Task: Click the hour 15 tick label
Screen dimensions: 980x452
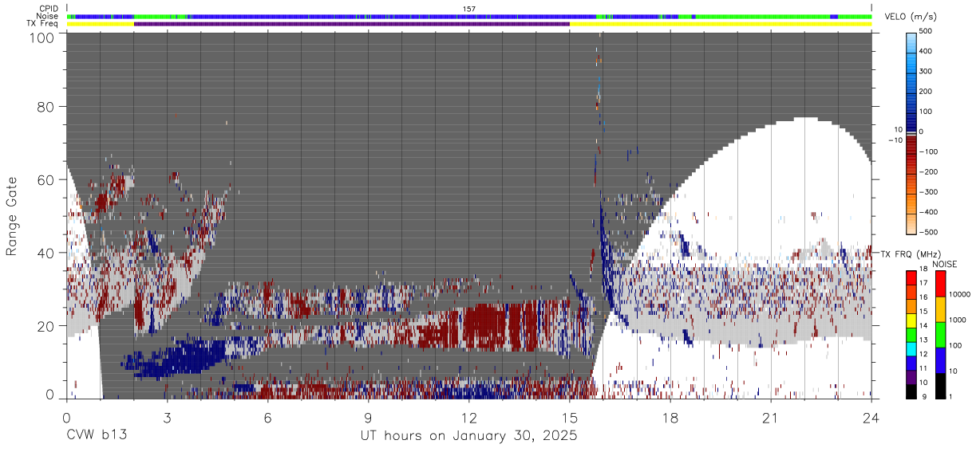Action: click(x=570, y=417)
